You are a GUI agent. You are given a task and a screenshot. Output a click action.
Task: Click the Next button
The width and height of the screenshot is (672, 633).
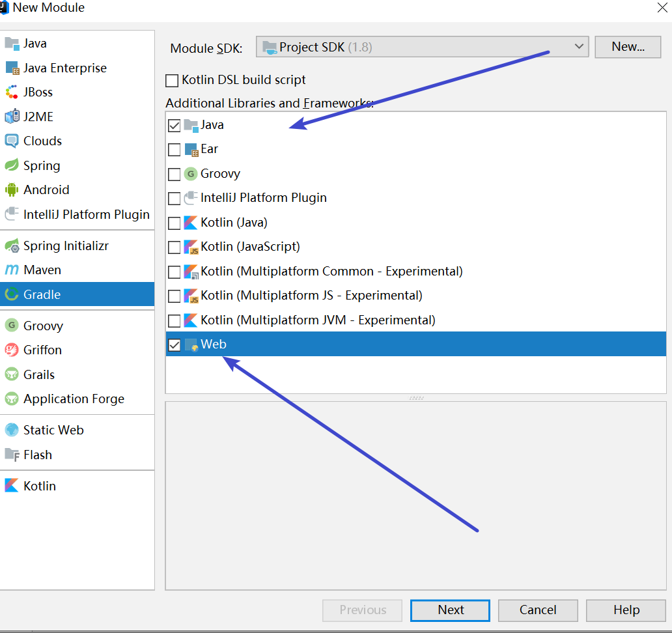(450, 610)
